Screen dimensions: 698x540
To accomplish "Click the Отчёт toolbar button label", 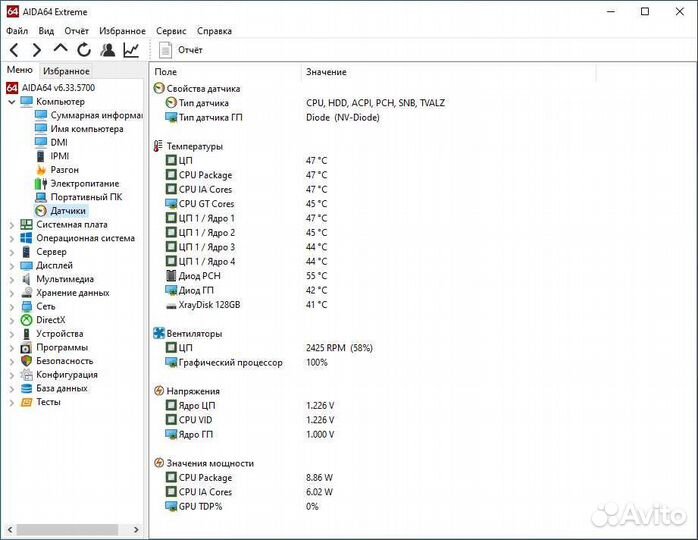I will [x=190, y=50].
